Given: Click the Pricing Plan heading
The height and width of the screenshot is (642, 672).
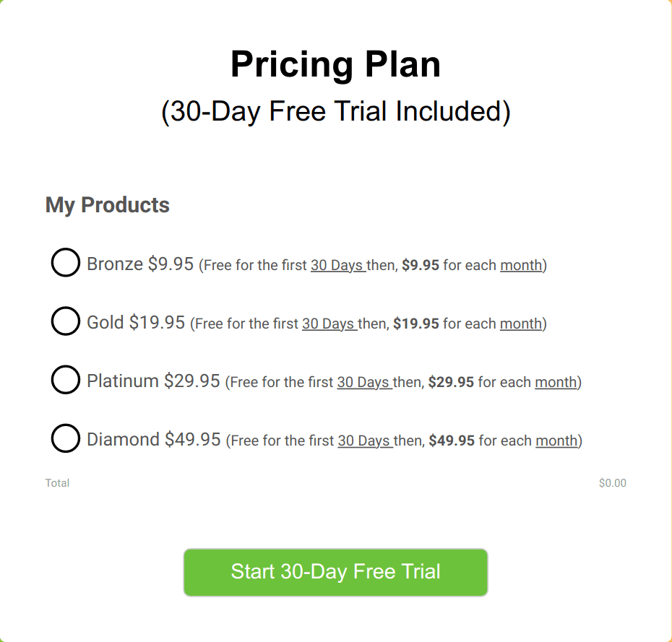Looking at the screenshot, I should coord(335,64).
